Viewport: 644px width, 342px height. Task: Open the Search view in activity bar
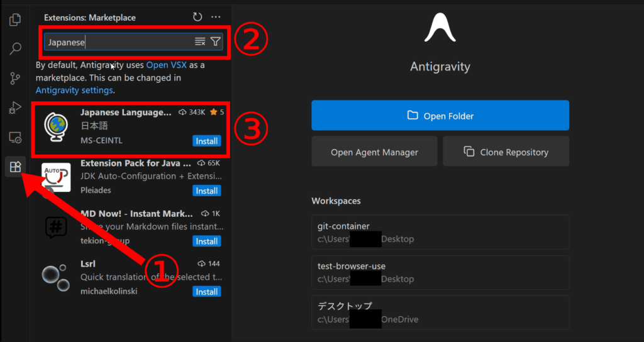pos(15,49)
